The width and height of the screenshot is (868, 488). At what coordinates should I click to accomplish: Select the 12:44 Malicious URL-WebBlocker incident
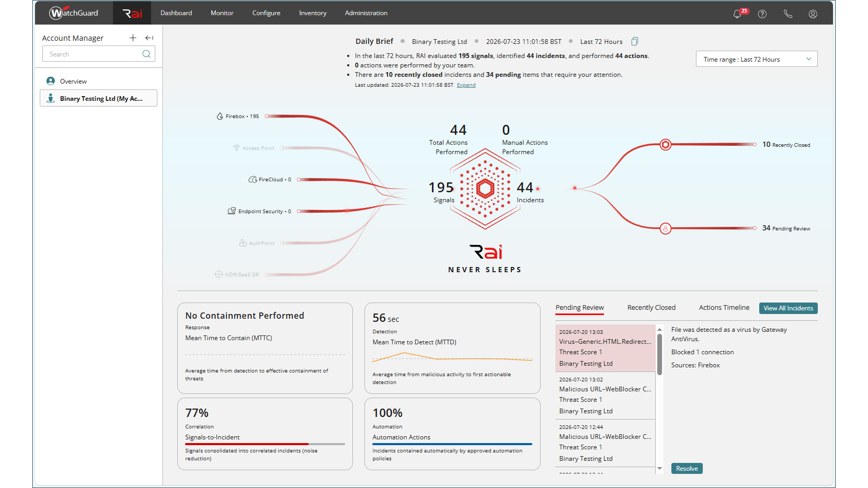605,443
